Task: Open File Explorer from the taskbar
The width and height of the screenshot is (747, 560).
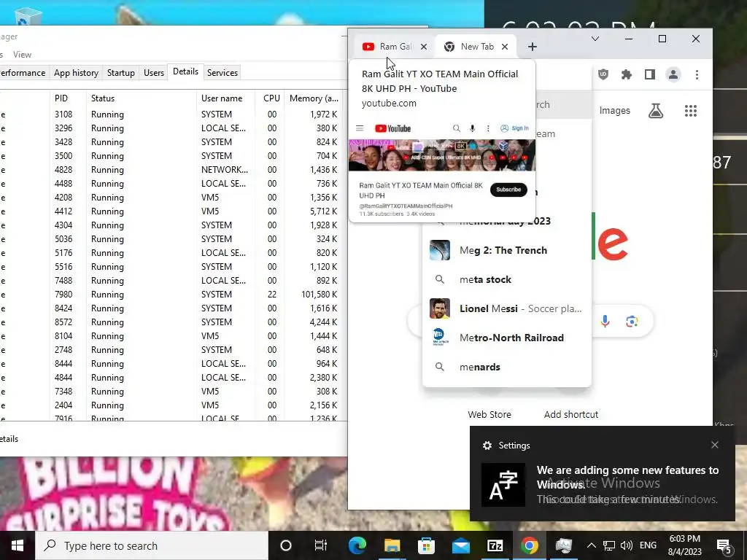Action: (x=392, y=545)
